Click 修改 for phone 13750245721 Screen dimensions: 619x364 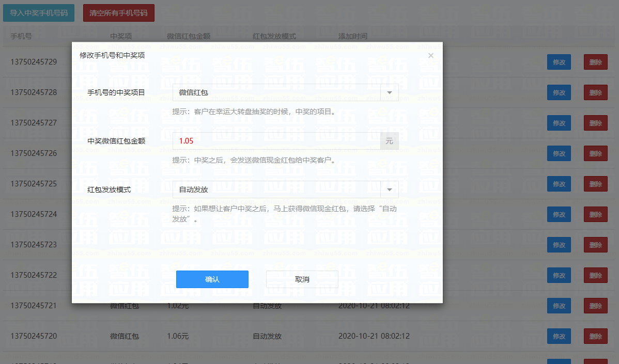[x=559, y=306]
